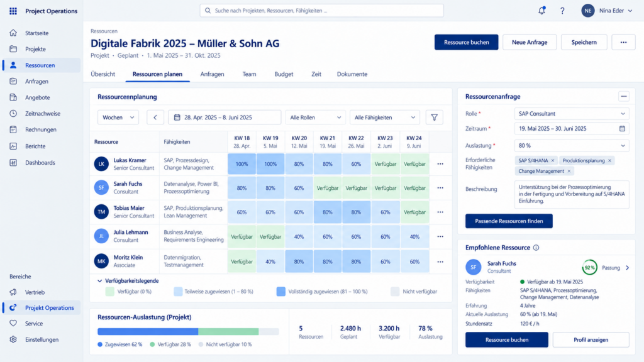The image size is (644, 362).
Task: Click date range 28. Apr. – 8. Juni field
Action: point(225,118)
